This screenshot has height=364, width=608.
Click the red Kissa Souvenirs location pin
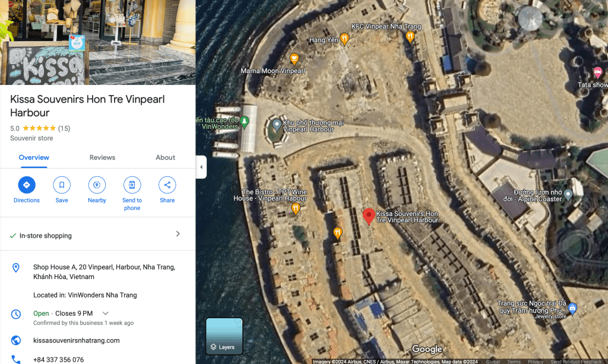(x=369, y=216)
